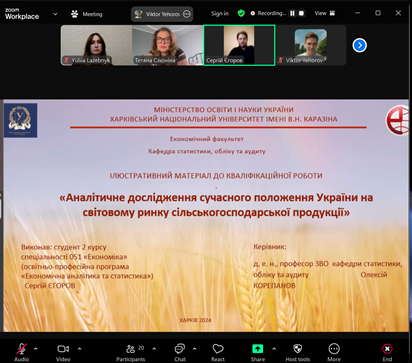Open Host tools shield icon
The width and height of the screenshot is (412, 363).
(x=297, y=349)
